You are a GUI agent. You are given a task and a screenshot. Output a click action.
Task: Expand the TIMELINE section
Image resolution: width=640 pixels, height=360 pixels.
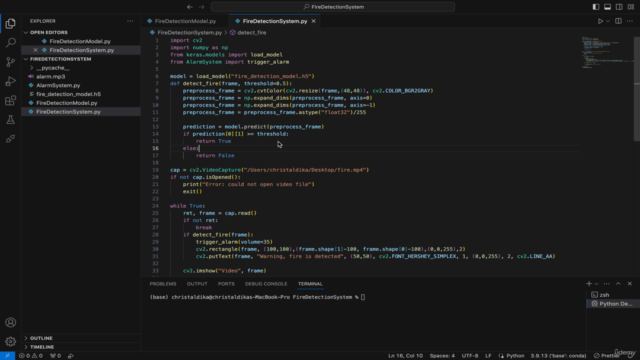tap(81, 347)
